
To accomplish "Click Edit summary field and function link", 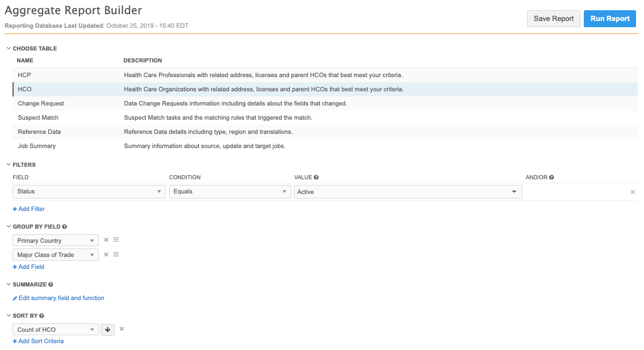I will coord(61,298).
